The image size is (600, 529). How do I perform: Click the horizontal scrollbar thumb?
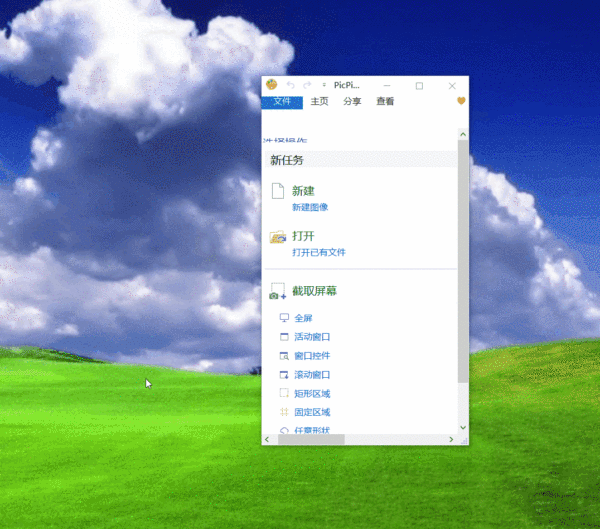[x=311, y=439]
